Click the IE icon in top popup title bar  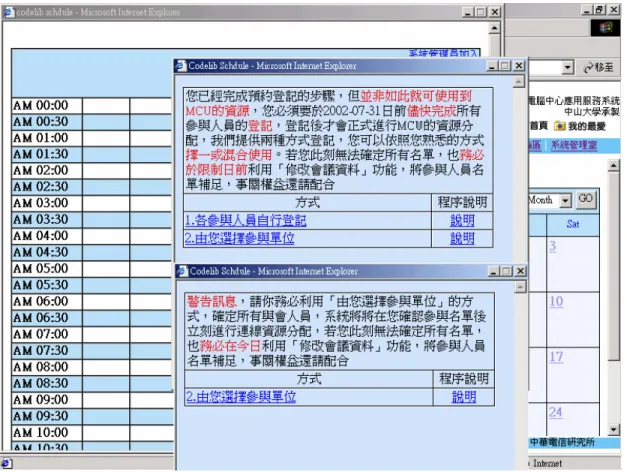click(x=181, y=66)
